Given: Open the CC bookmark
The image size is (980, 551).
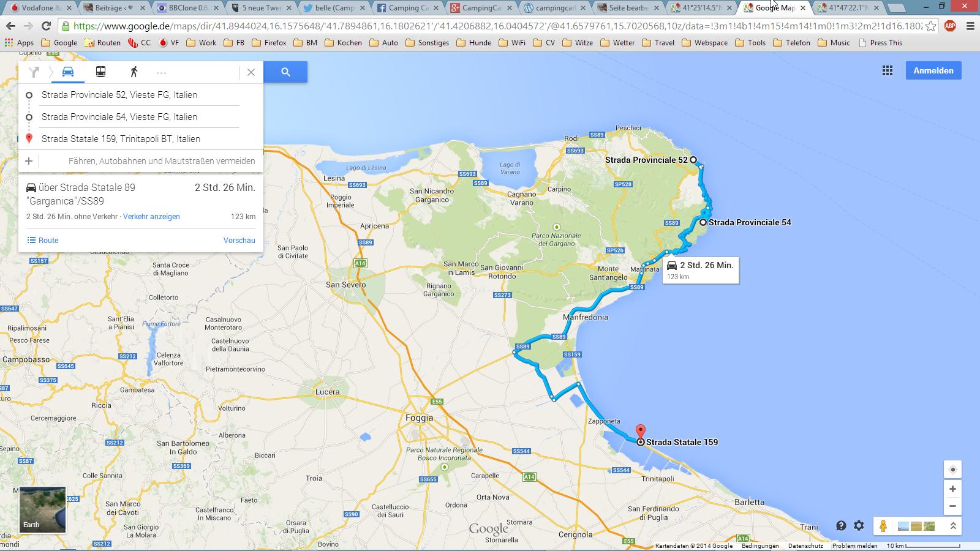Looking at the screenshot, I should point(140,43).
